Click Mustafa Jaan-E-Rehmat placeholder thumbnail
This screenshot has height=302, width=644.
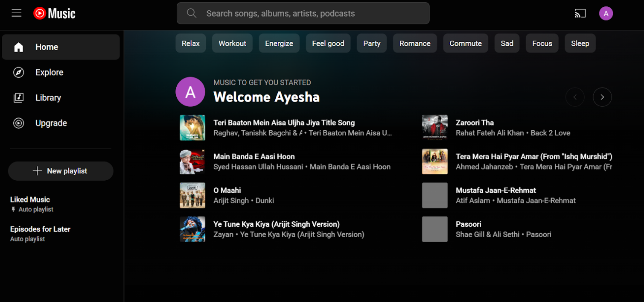click(435, 195)
